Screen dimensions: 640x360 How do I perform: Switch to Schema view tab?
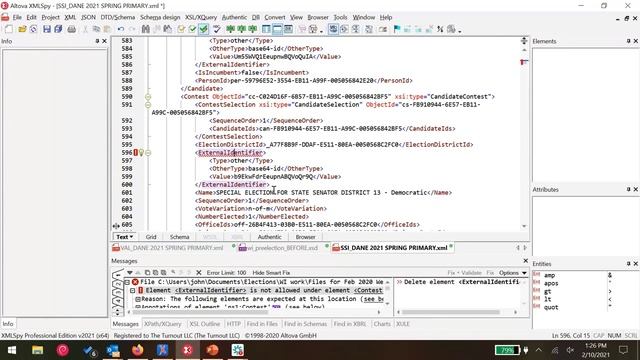[179, 237]
